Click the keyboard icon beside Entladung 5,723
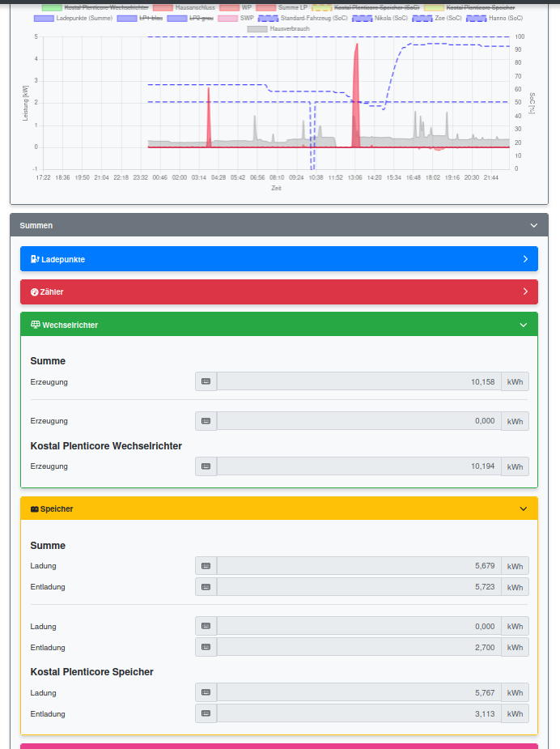 tap(206, 586)
